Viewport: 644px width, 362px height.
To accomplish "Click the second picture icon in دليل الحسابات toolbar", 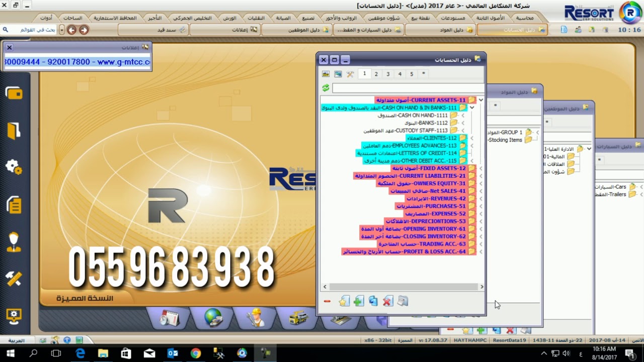I will (x=338, y=74).
